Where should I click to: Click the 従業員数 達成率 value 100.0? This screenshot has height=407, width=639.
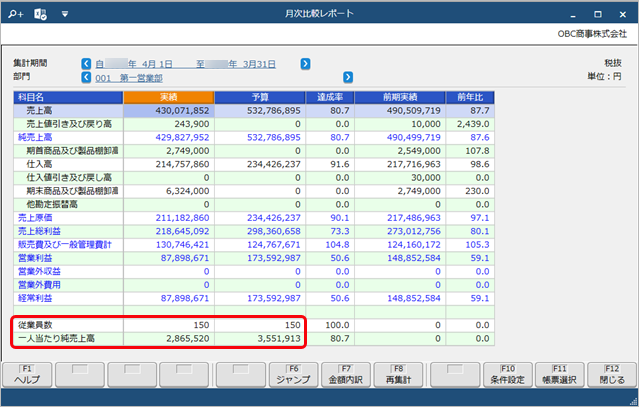point(337,325)
